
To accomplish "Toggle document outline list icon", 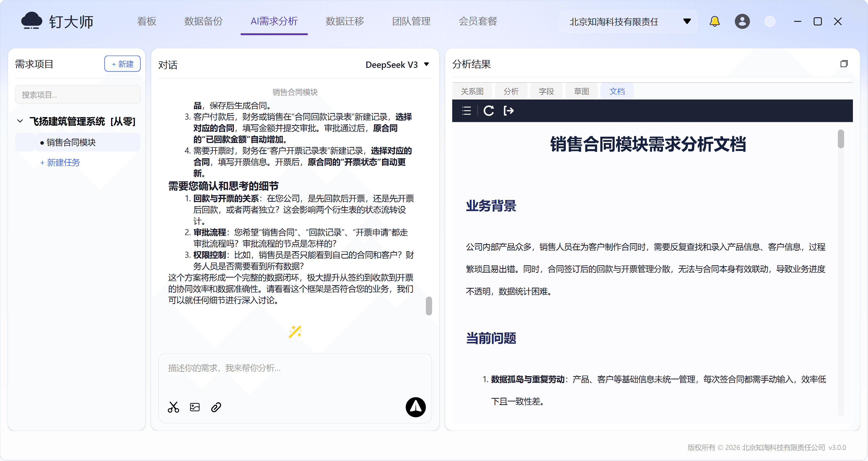I will click(x=466, y=111).
